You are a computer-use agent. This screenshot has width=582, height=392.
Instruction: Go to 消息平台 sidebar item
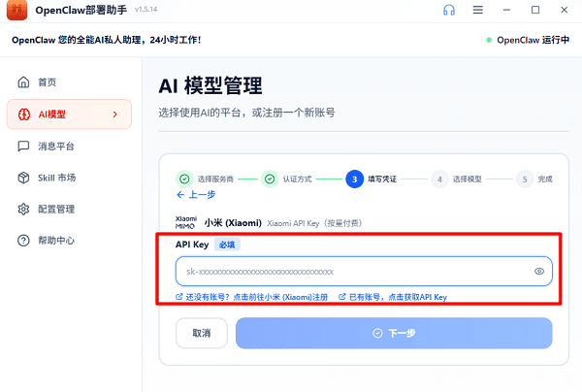pos(69,147)
